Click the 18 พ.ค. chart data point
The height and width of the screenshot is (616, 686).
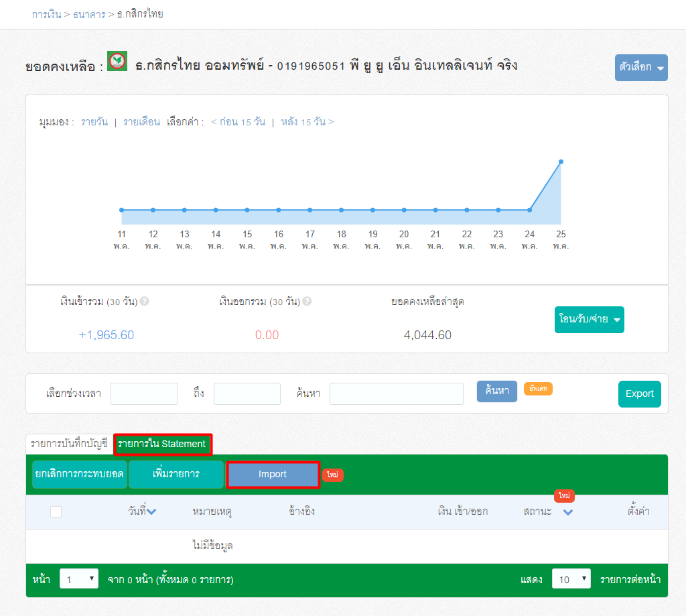click(x=341, y=210)
